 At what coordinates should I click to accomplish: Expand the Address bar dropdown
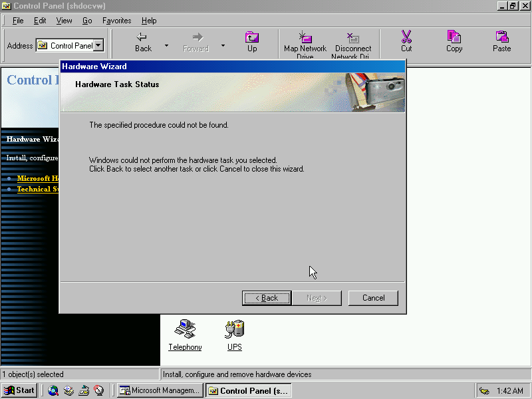pos(98,46)
